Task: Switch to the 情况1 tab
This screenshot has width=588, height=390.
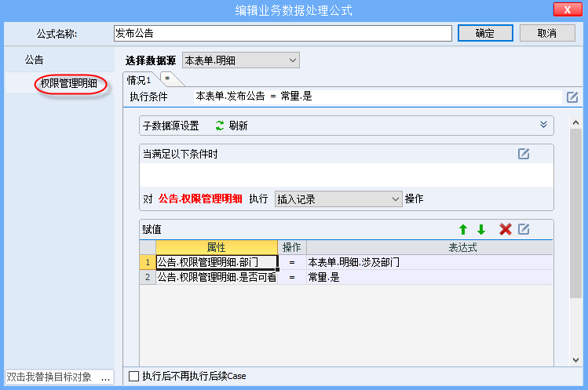Action: [x=139, y=80]
